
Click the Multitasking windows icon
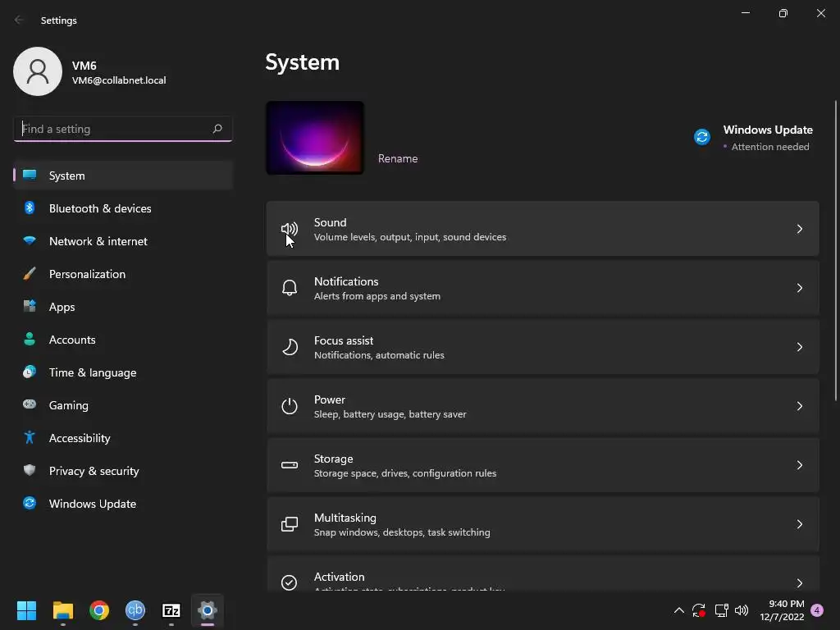[290, 524]
